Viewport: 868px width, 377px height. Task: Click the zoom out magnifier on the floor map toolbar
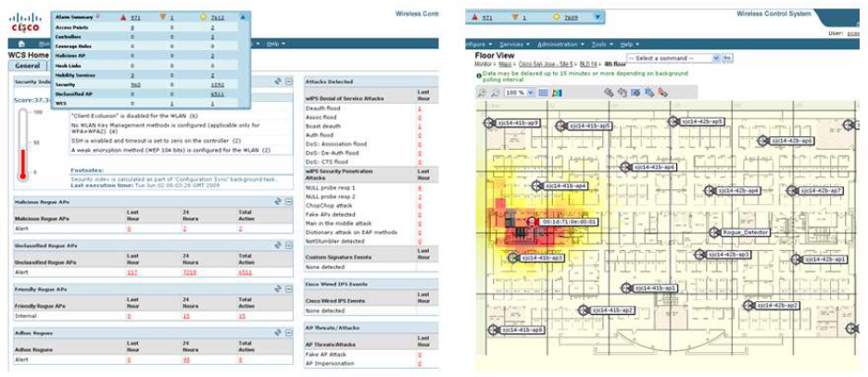495,93
